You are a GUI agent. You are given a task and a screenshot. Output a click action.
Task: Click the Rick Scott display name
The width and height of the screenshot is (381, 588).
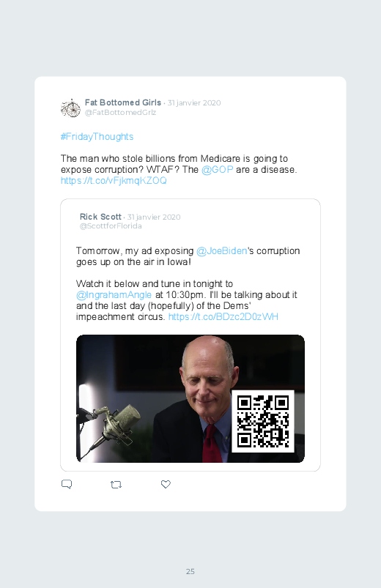(100, 217)
